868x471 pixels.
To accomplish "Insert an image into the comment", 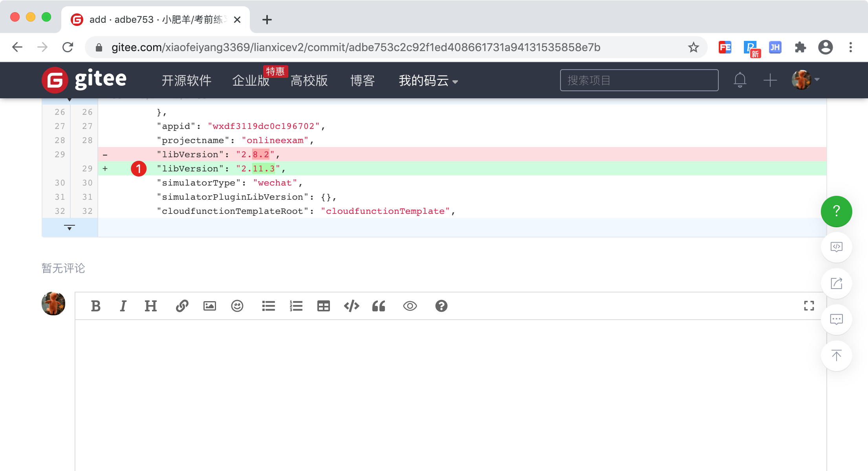I will (x=209, y=306).
